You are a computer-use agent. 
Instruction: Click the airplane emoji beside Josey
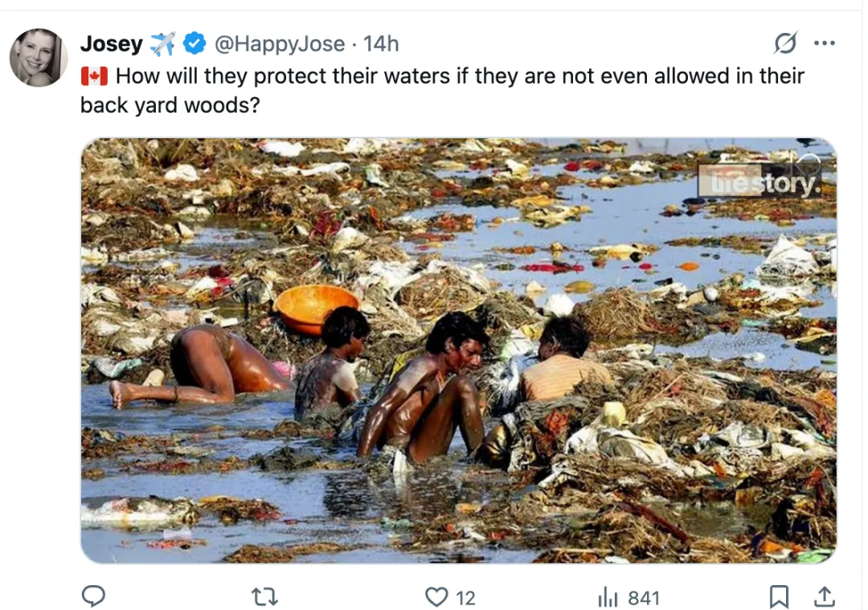pyautogui.click(x=163, y=43)
